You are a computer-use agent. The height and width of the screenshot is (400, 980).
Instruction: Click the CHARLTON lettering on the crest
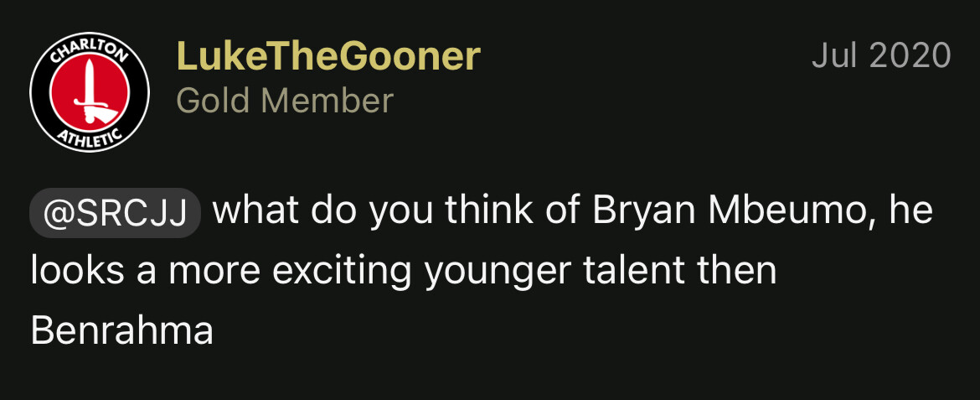click(90, 49)
